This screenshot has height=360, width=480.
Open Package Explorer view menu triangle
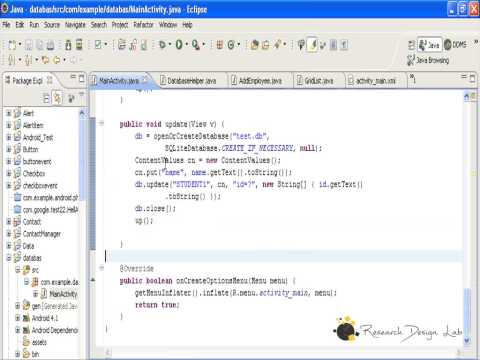pyautogui.click(x=82, y=95)
